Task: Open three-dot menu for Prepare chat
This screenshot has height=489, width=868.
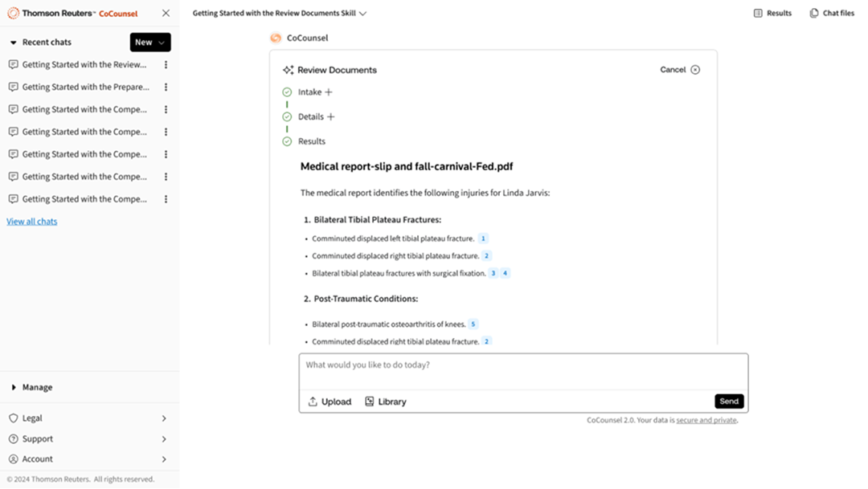Action: point(166,88)
